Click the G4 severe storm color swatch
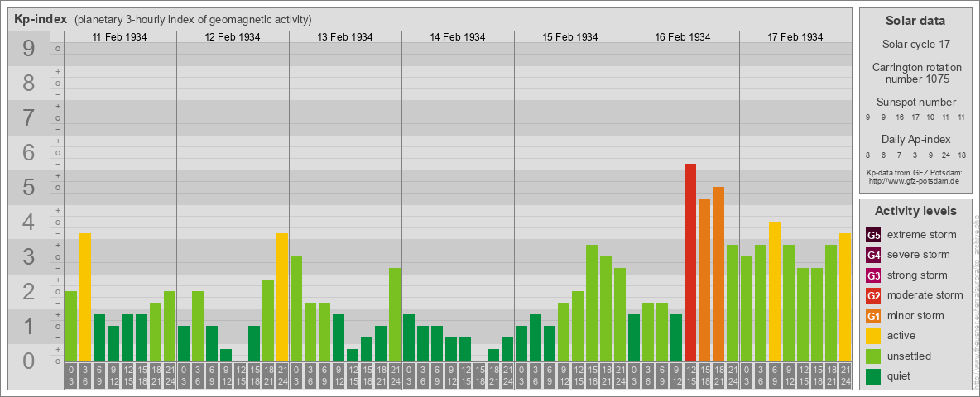This screenshot has height=397, width=980. 873,256
